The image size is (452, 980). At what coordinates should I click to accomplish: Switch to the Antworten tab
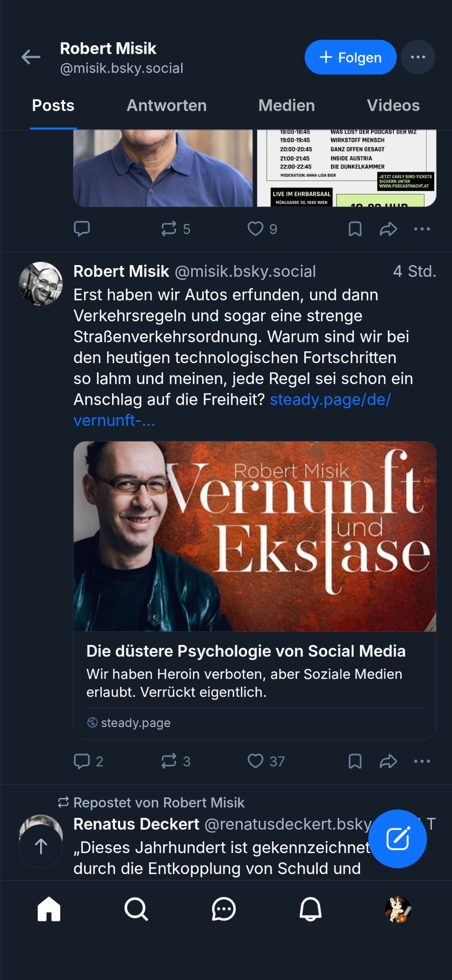(167, 106)
